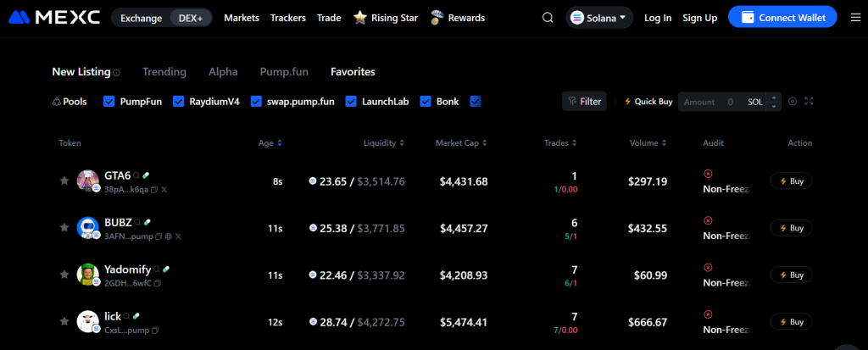Increase Quick Buy amount with up arrow
868x350 pixels.
coord(774,97)
